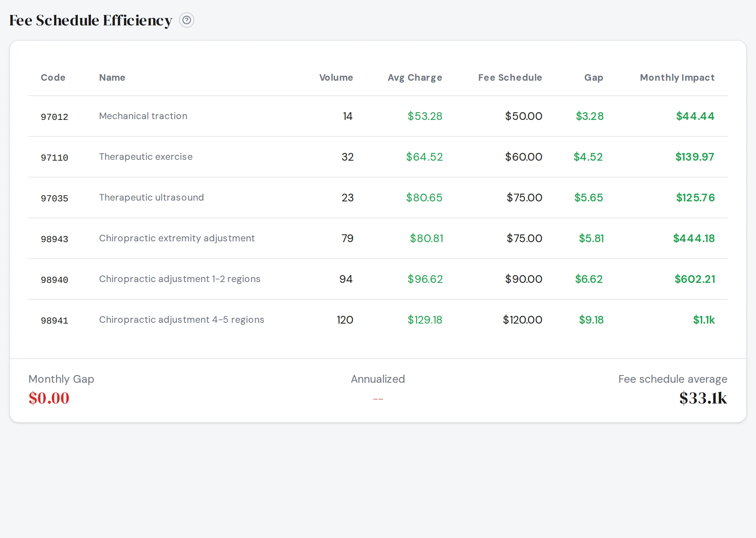The image size is (756, 538).
Task: Select code 97012 in the table
Action: [x=55, y=116]
